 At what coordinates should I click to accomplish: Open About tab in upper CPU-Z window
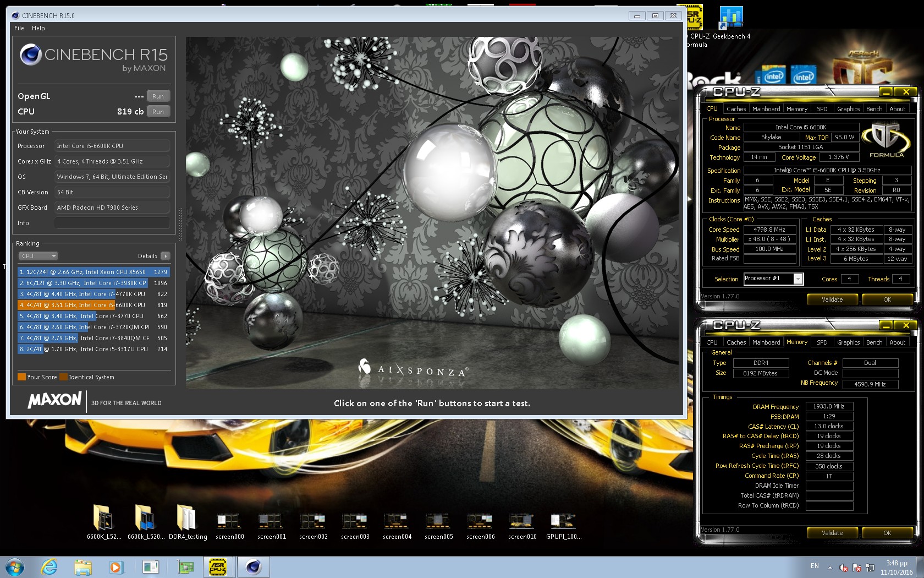coord(898,109)
